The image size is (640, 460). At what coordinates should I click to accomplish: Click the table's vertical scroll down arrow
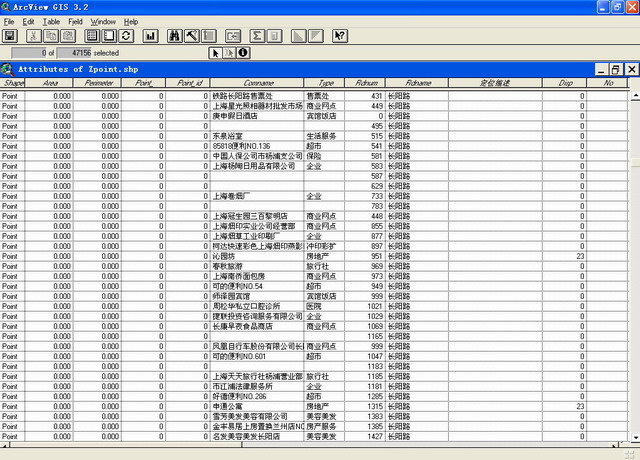click(x=635, y=437)
